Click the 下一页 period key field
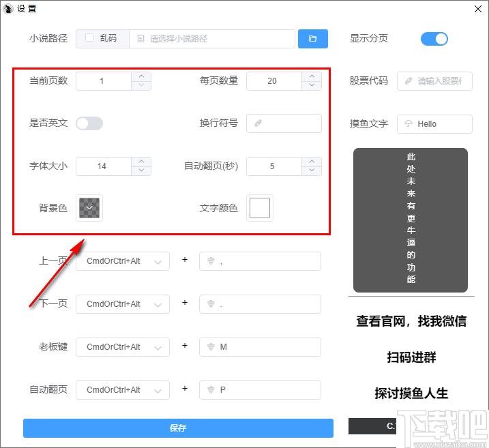This screenshot has width=489, height=448. pyautogui.click(x=260, y=304)
